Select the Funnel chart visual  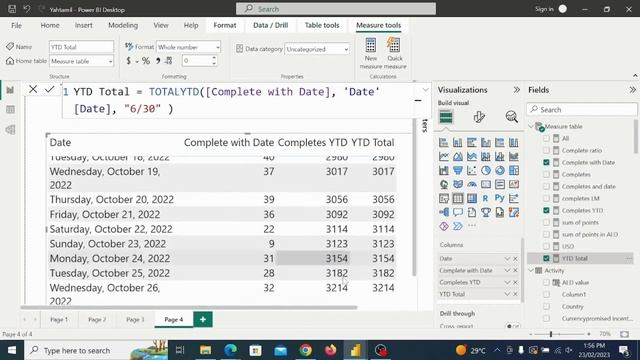(x=458, y=171)
